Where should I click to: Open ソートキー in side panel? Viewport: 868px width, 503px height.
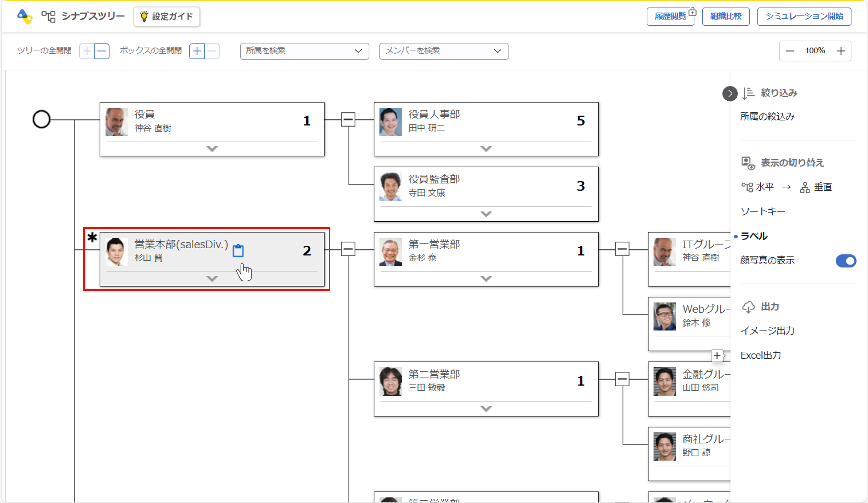pyautogui.click(x=763, y=211)
